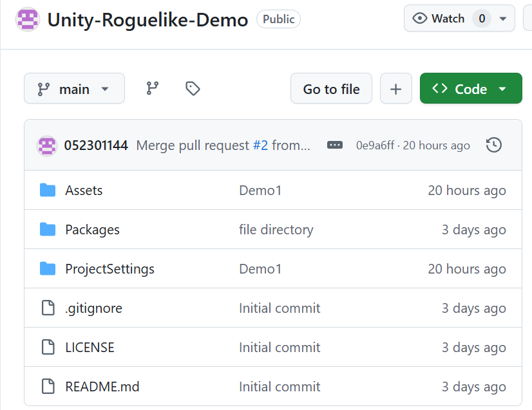Open pull request #2 link
Screen dimensions: 532x410
(x=260, y=145)
